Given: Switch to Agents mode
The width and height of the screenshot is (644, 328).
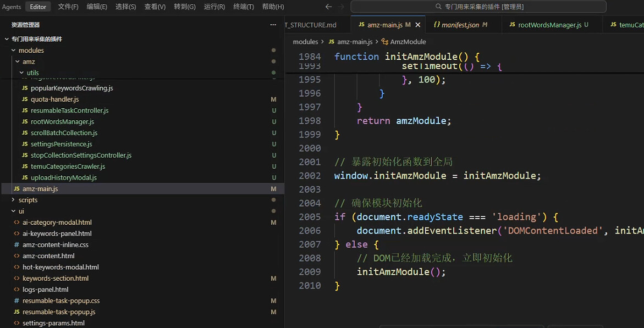Looking at the screenshot, I should pos(12,7).
